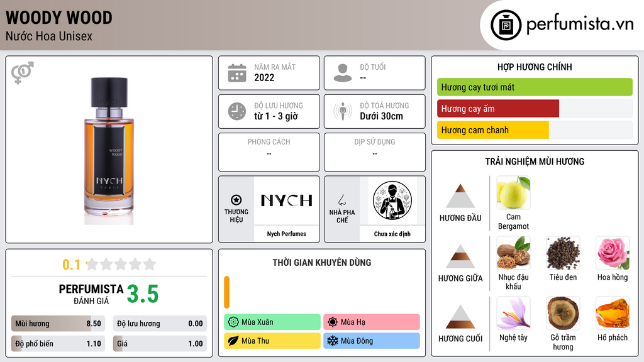Click the Độ phổ biến 1.10 rating bar
644x362 pixels.
pos(58,344)
